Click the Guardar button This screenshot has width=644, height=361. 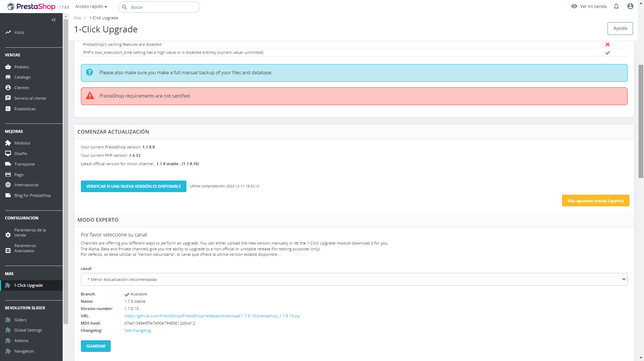click(x=96, y=346)
